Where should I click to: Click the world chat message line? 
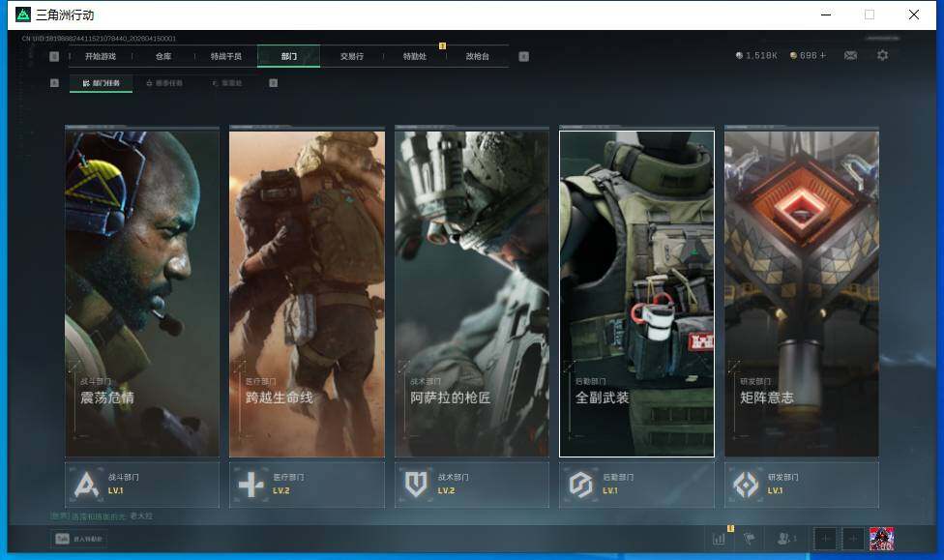click(x=102, y=516)
